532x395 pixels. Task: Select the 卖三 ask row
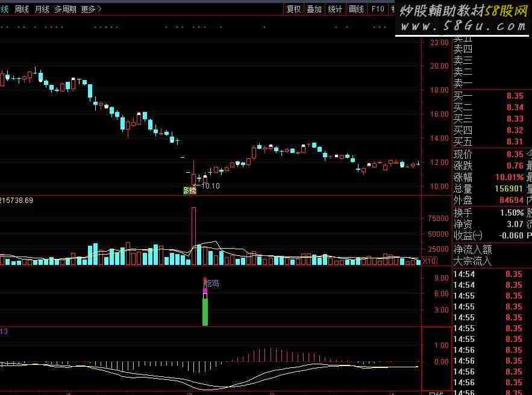tap(463, 60)
